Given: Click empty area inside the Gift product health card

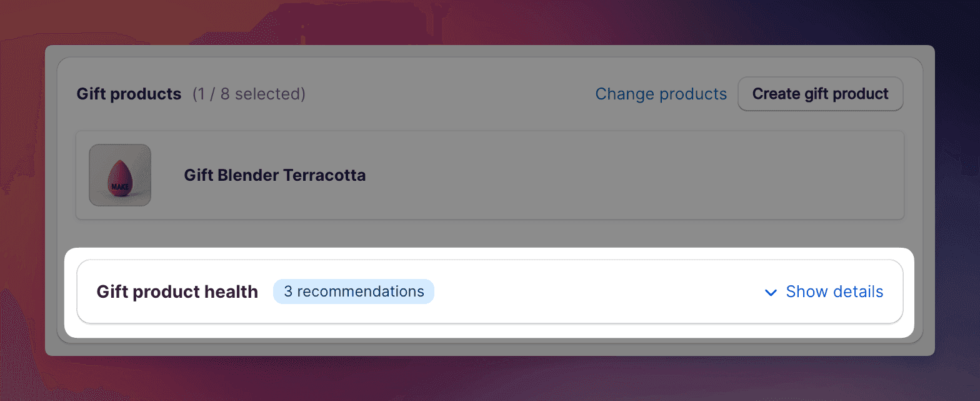Looking at the screenshot, I should coord(594,292).
